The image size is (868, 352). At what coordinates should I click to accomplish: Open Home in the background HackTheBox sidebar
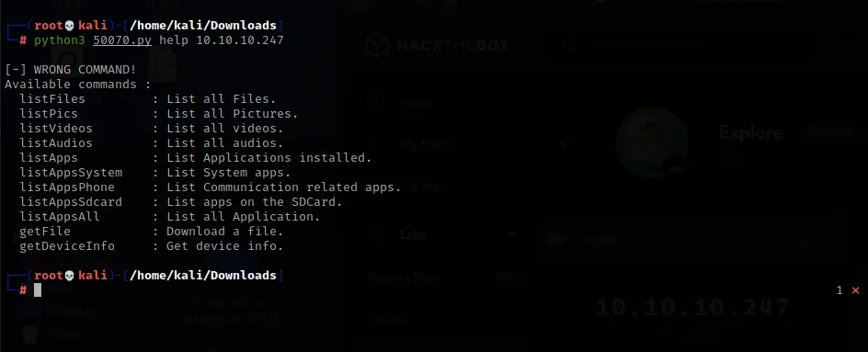tap(417, 104)
